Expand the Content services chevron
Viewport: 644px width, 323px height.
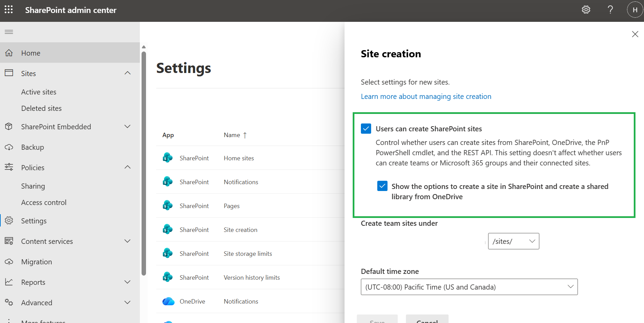[x=128, y=241]
